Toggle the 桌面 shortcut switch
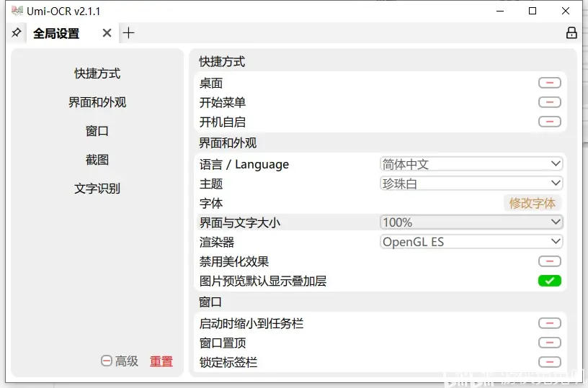The image size is (588, 388). [549, 83]
